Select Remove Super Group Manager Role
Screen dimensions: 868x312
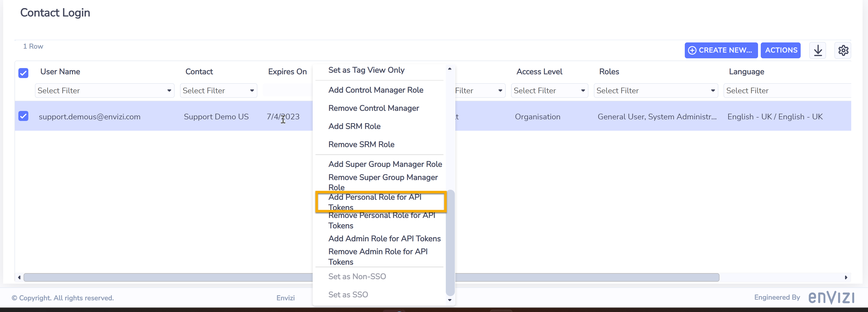[383, 182]
